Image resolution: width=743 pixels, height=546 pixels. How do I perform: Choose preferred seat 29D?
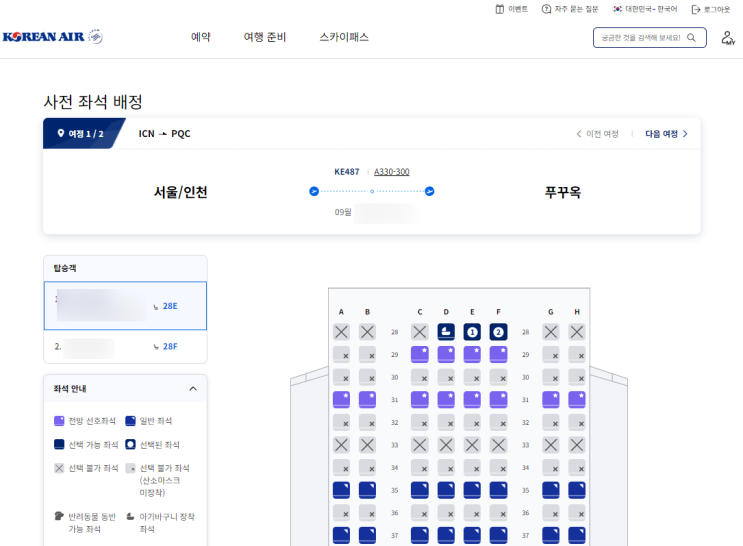tap(446, 355)
